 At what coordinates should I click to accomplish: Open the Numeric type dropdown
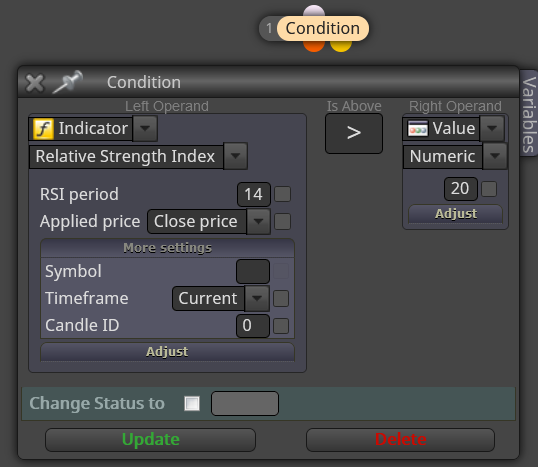[x=455, y=156]
